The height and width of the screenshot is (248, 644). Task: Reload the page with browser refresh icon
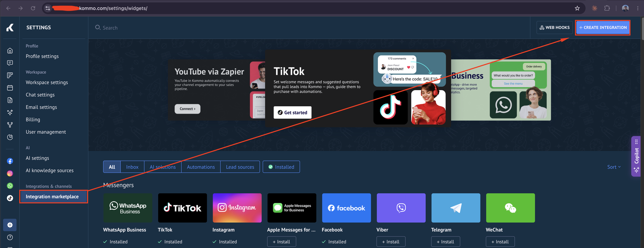33,8
